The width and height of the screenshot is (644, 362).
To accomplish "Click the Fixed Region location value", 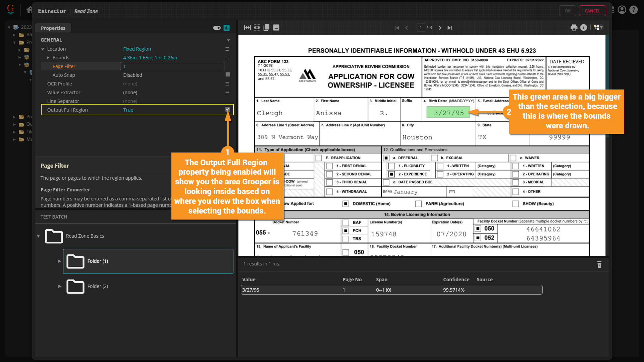I will click(137, 49).
